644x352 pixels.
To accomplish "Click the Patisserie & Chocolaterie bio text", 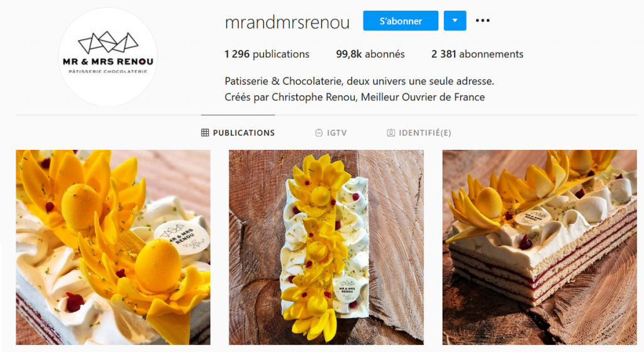I will coord(359,81).
